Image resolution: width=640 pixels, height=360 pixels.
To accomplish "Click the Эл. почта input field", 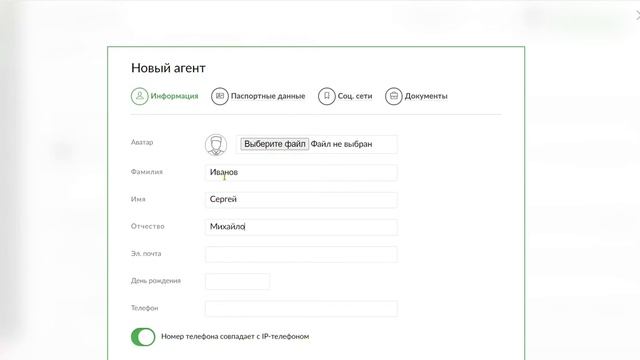I will coord(301,254).
